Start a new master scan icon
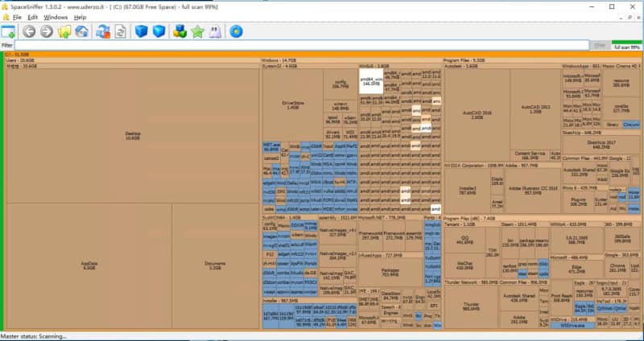The image size is (644, 341). click(x=103, y=31)
